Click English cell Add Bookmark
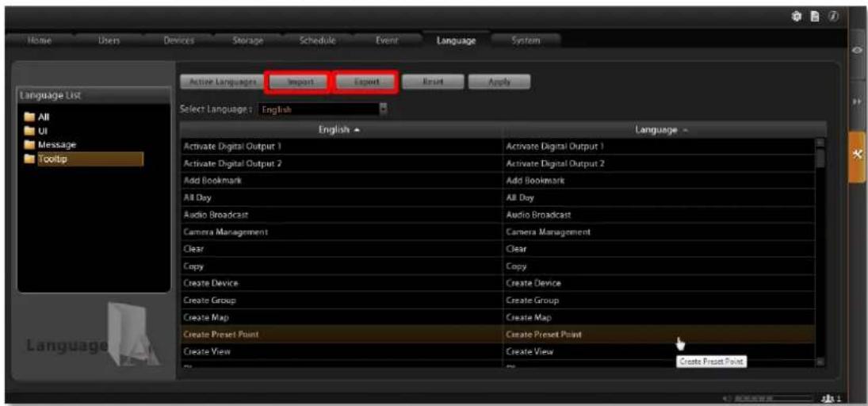868x406 pixels. [341, 181]
